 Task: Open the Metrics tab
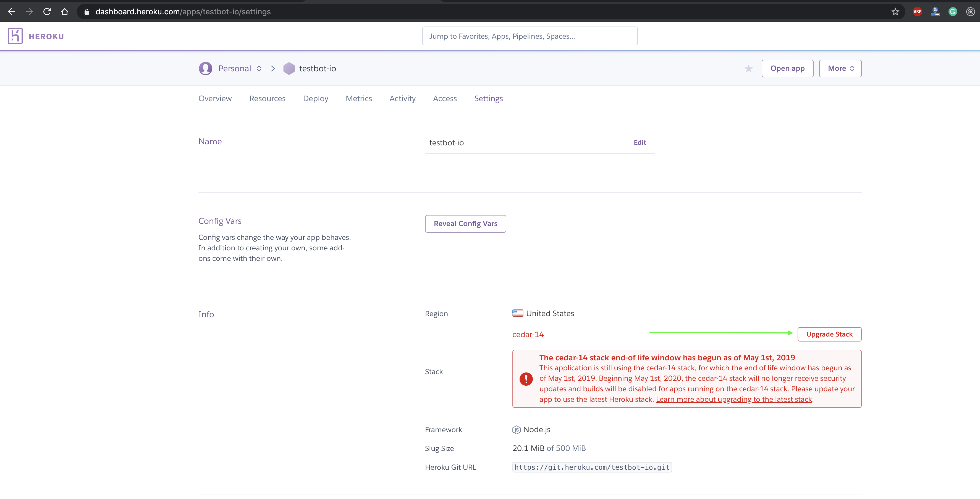point(358,99)
